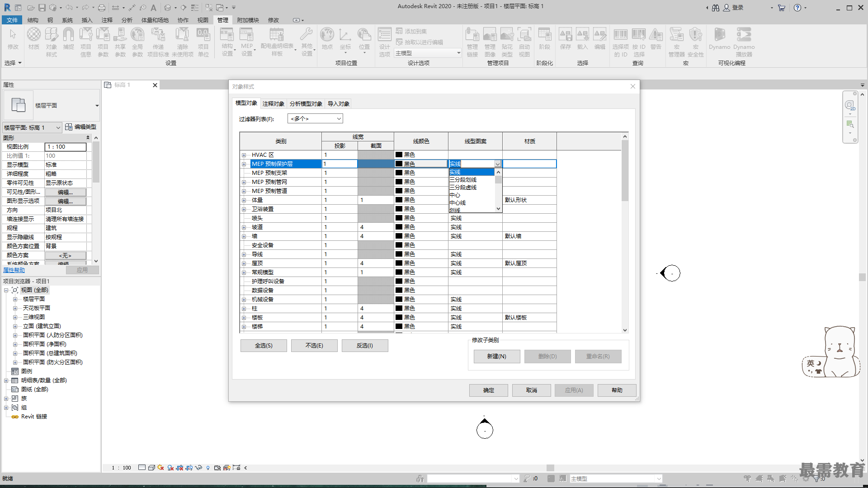868x488 pixels.
Task: Open the 属性帮助 link
Action: pyautogui.click(x=14, y=270)
